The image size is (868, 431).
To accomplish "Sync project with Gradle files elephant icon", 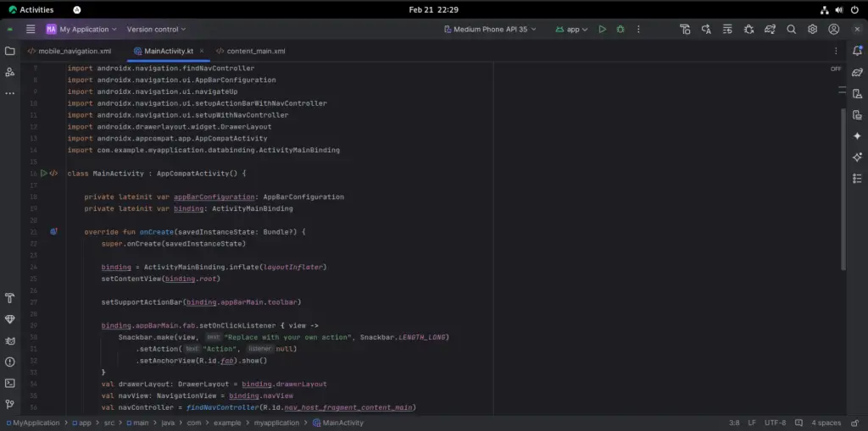I will click(770, 30).
